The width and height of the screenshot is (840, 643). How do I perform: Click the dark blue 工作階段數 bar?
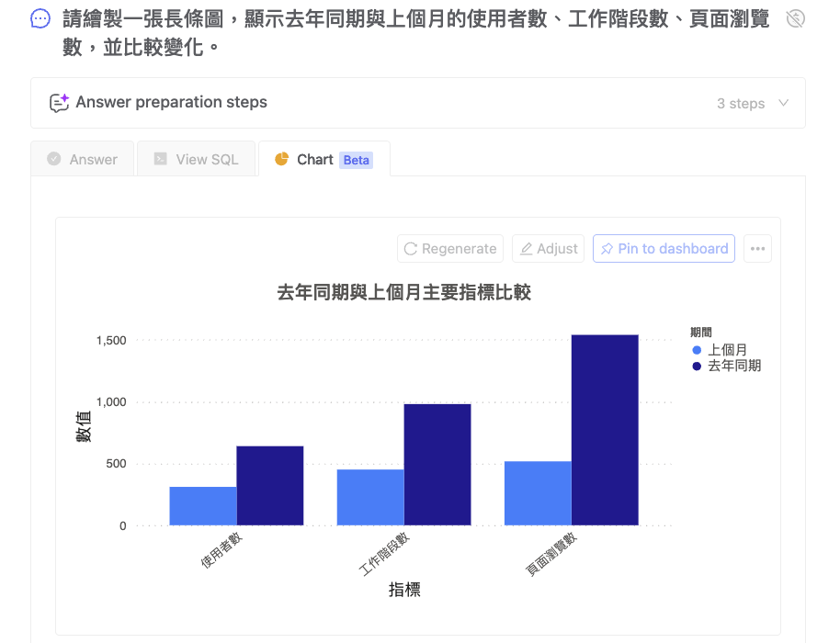point(437,465)
